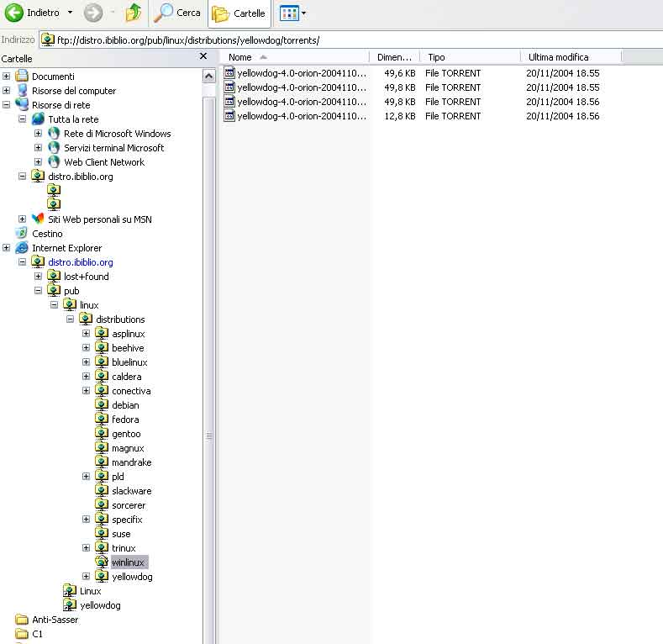Open the suse folder icon
Screen dimensions: 663x644
[x=102, y=534]
